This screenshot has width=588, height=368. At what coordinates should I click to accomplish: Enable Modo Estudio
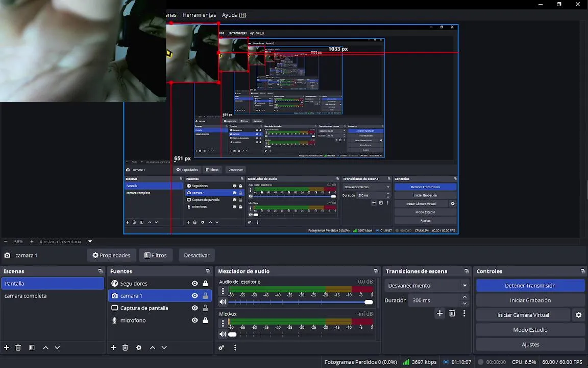click(530, 330)
